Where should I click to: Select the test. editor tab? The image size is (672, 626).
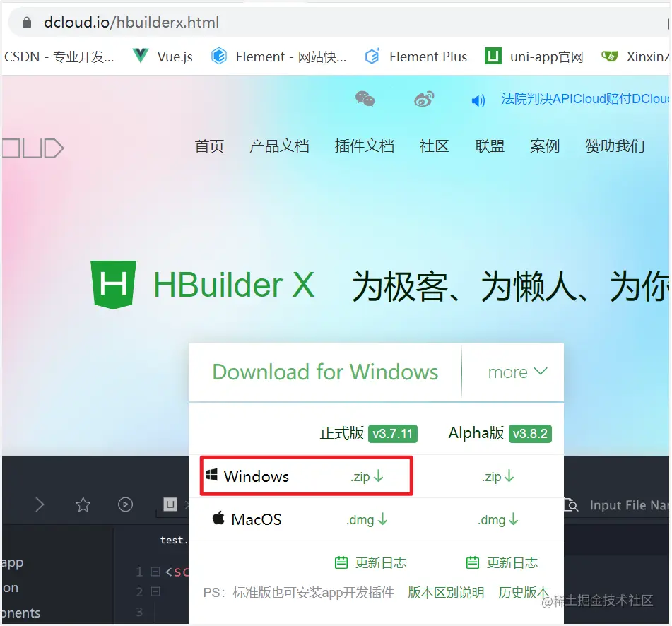174,540
